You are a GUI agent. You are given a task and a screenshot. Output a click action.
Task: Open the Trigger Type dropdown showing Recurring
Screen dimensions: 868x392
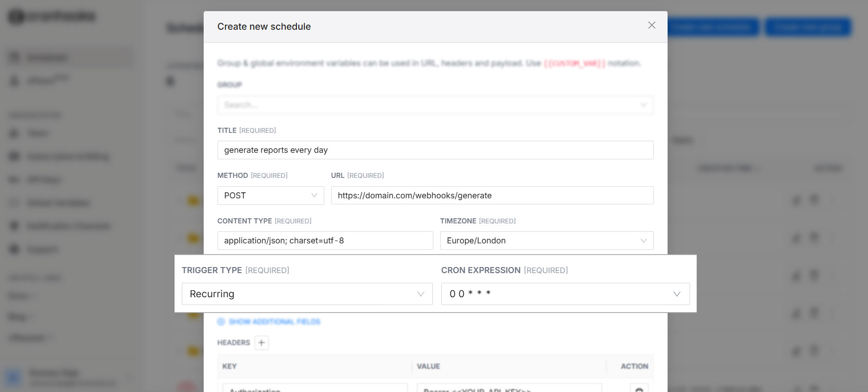click(307, 294)
